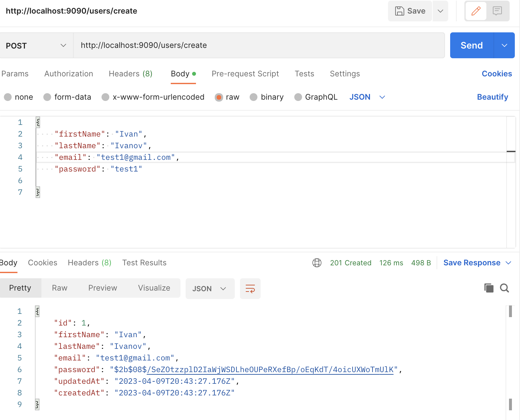Expand the Save dropdown arrow
520x420 pixels.
click(x=440, y=11)
